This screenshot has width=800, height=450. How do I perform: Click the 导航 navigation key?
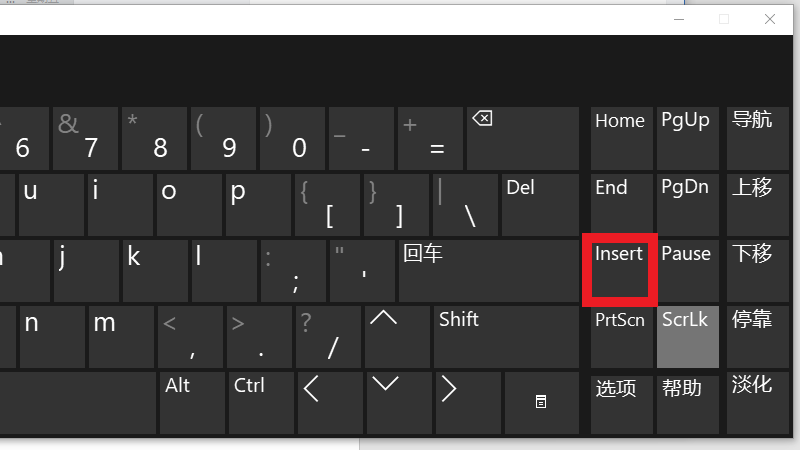[x=757, y=138]
